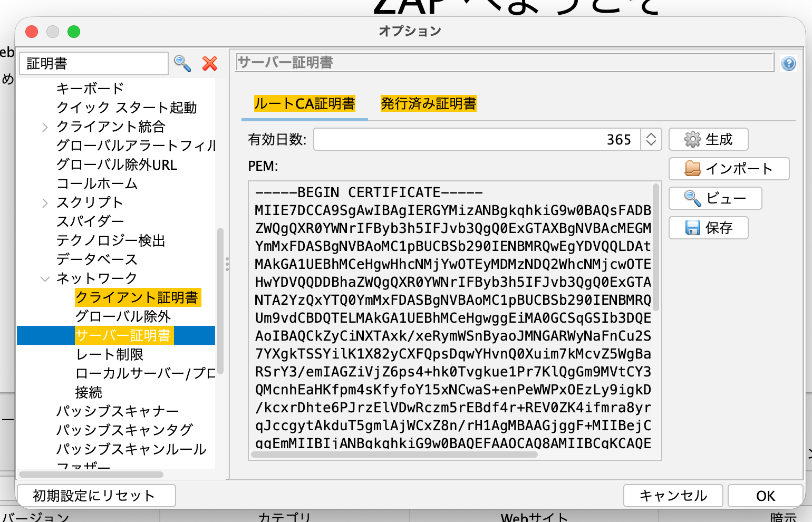Expand the スクリプト tree node
The height and width of the screenshot is (522, 812).
click(x=45, y=203)
